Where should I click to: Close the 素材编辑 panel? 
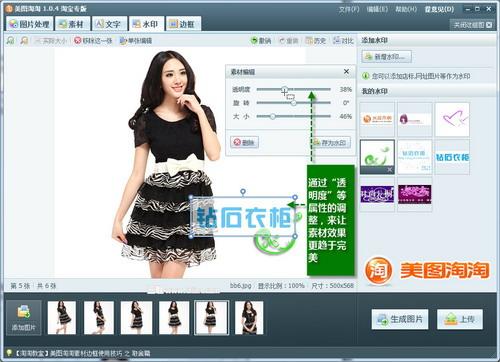pos(346,71)
